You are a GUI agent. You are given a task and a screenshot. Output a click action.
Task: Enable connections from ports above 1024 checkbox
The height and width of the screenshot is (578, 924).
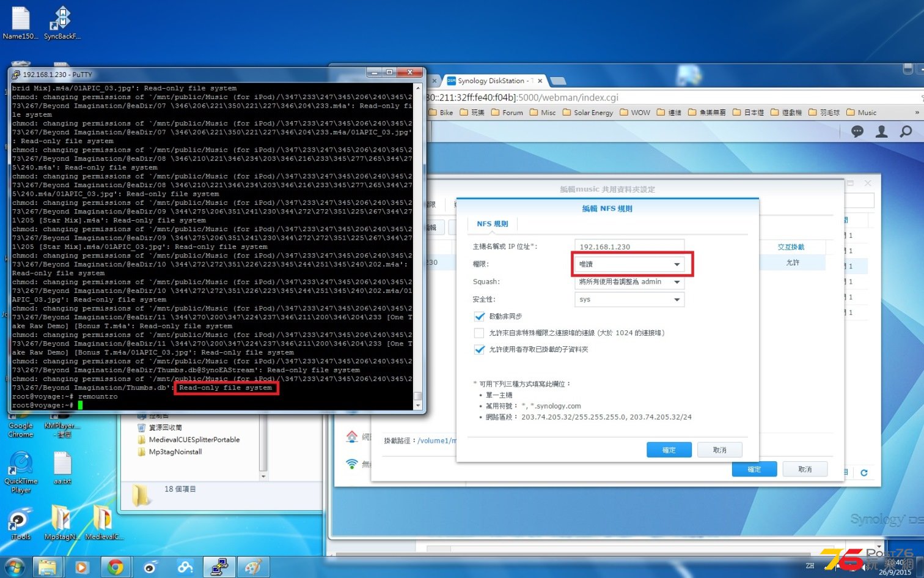coord(479,333)
